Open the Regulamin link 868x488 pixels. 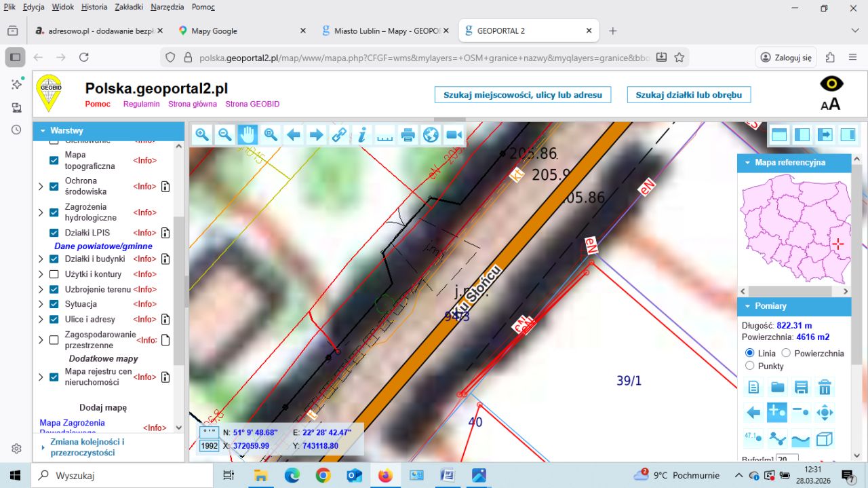(141, 104)
